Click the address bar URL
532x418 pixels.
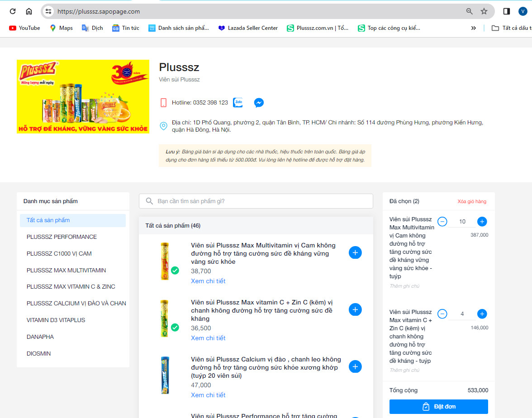pos(99,12)
